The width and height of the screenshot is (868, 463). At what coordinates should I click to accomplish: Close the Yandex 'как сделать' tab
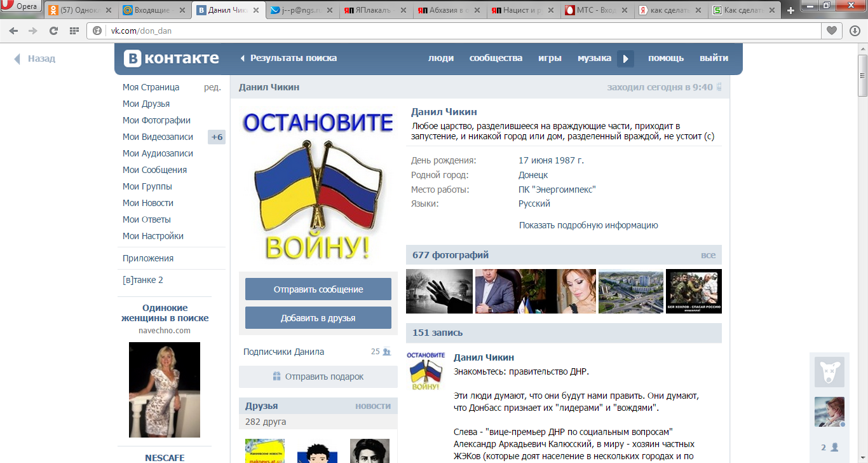tap(699, 10)
